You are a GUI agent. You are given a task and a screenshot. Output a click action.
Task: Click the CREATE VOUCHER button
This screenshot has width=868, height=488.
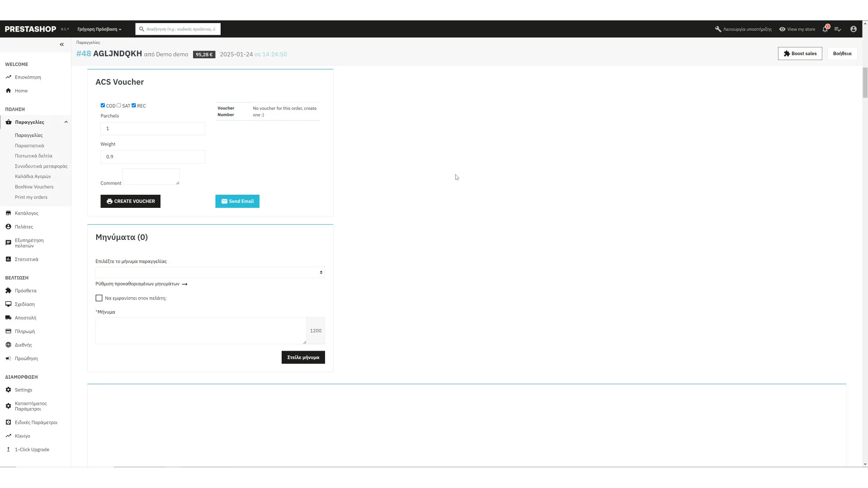[x=130, y=202]
